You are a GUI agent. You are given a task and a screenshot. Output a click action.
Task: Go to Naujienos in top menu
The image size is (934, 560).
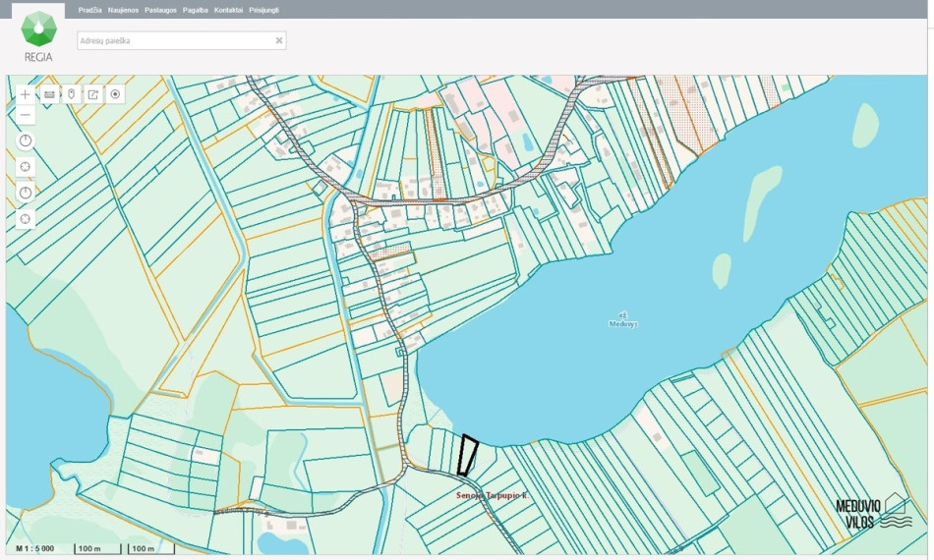tap(123, 10)
